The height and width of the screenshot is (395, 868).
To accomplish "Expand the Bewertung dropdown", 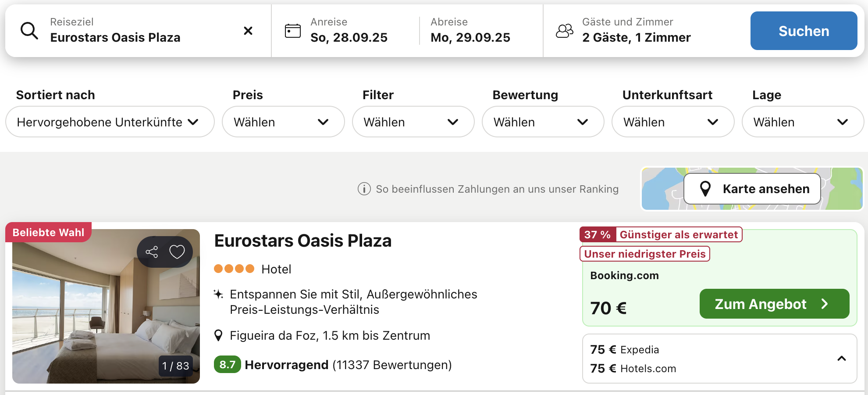I will [x=543, y=122].
